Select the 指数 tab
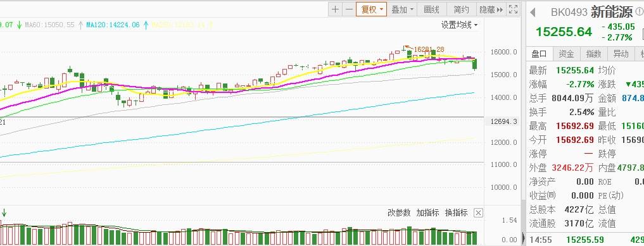This screenshot has height=246, width=644. pyautogui.click(x=593, y=54)
